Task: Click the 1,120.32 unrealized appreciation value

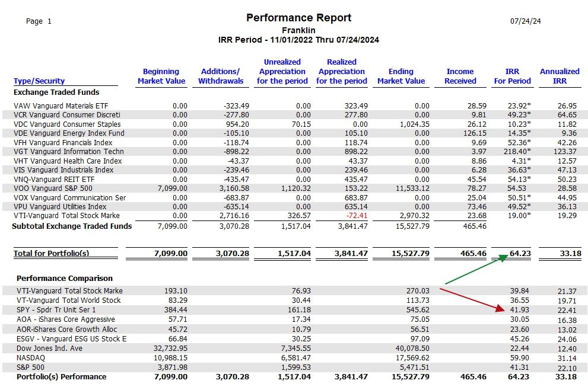Action: pyautogui.click(x=296, y=188)
